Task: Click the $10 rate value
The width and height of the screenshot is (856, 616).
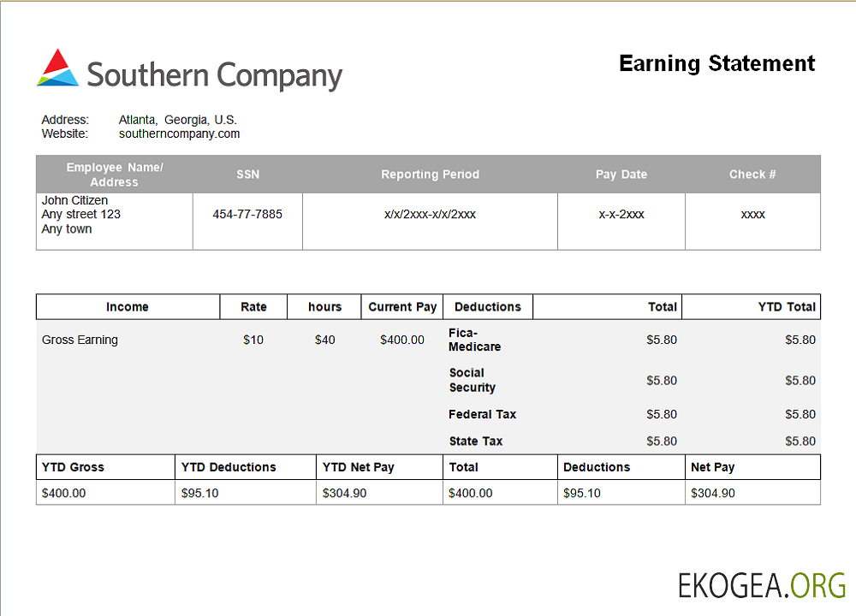Action: pos(253,340)
